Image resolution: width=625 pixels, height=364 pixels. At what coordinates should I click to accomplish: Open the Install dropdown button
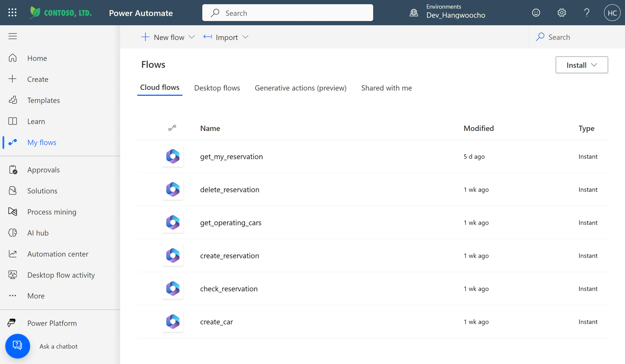click(x=582, y=65)
